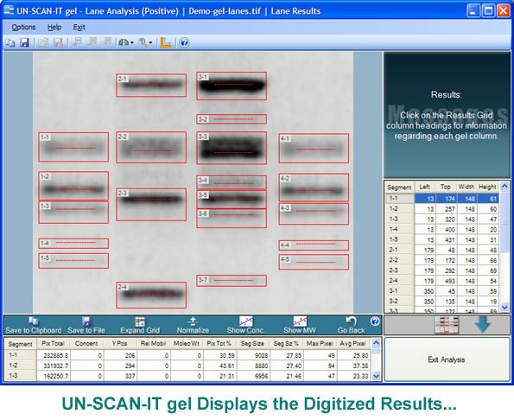
Task: Click the help icon beside Go Back
Action: click(375, 321)
